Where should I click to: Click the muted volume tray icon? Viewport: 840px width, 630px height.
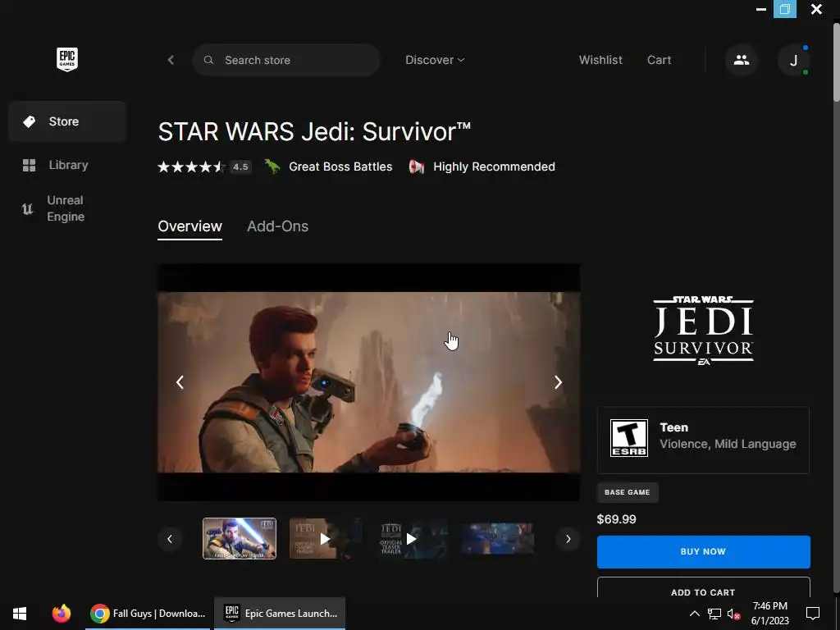(x=733, y=614)
